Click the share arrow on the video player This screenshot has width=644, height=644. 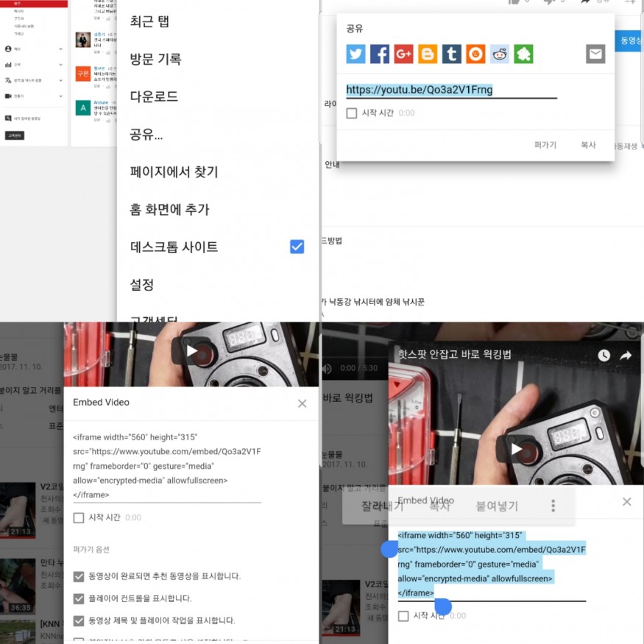pos(626,355)
